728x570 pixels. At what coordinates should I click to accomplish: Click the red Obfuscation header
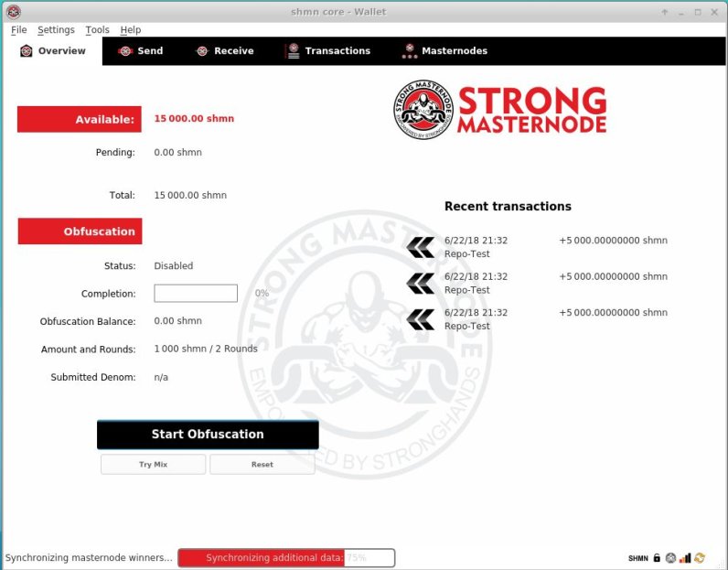[80, 231]
